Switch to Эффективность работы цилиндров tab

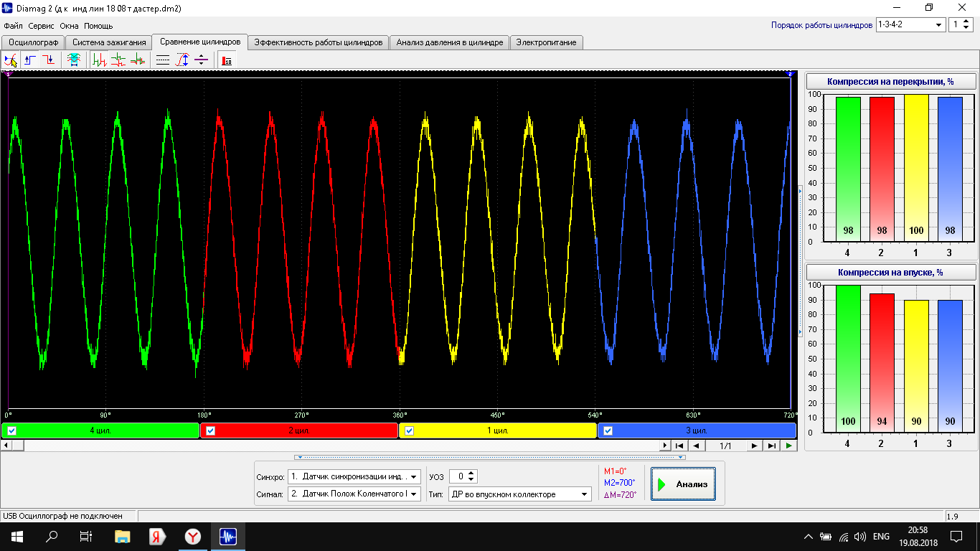(x=319, y=42)
